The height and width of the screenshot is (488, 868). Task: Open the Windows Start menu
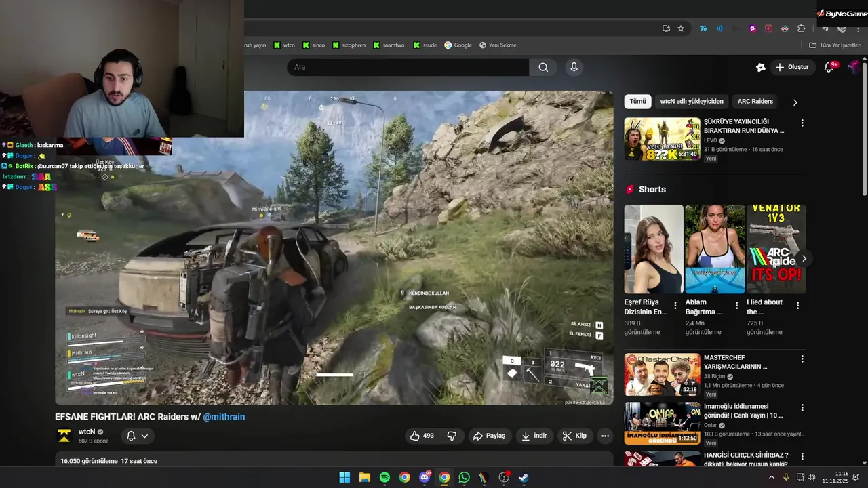pos(344,477)
